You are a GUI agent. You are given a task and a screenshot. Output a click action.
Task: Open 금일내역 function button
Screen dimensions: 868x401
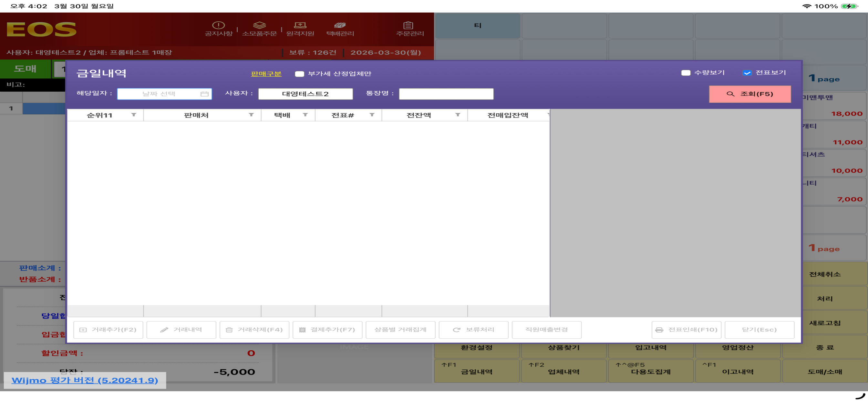[477, 371]
